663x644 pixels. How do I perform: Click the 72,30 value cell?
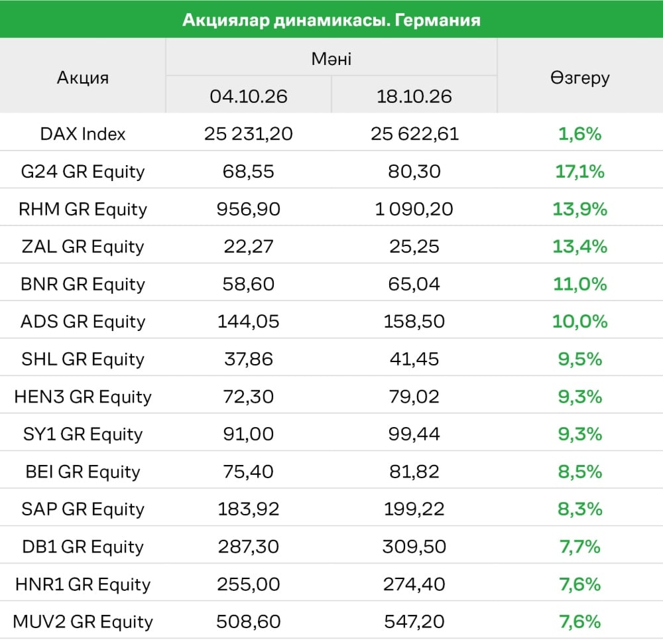249,397
